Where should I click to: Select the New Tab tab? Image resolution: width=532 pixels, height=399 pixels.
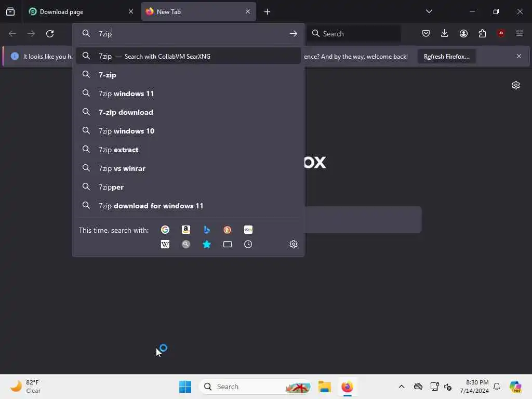point(198,12)
